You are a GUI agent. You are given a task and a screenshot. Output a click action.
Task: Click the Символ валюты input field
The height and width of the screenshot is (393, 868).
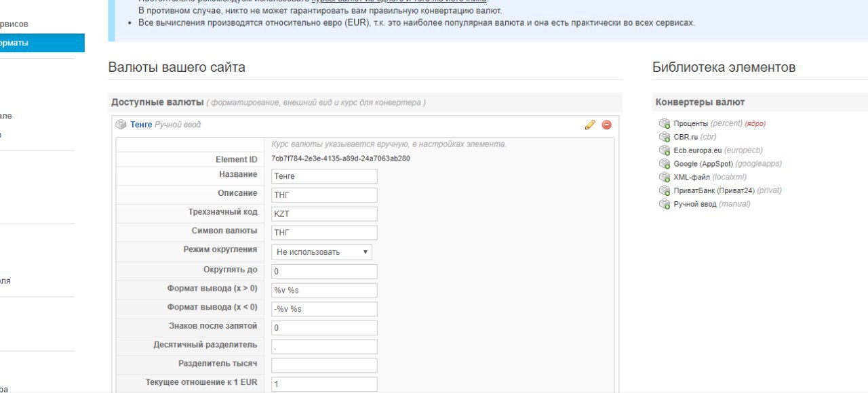click(324, 233)
